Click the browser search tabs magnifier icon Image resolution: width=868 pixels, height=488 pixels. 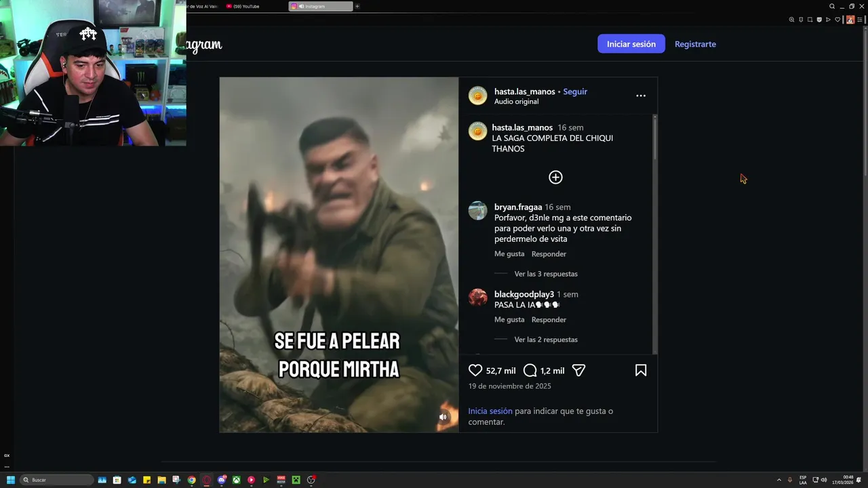(832, 6)
